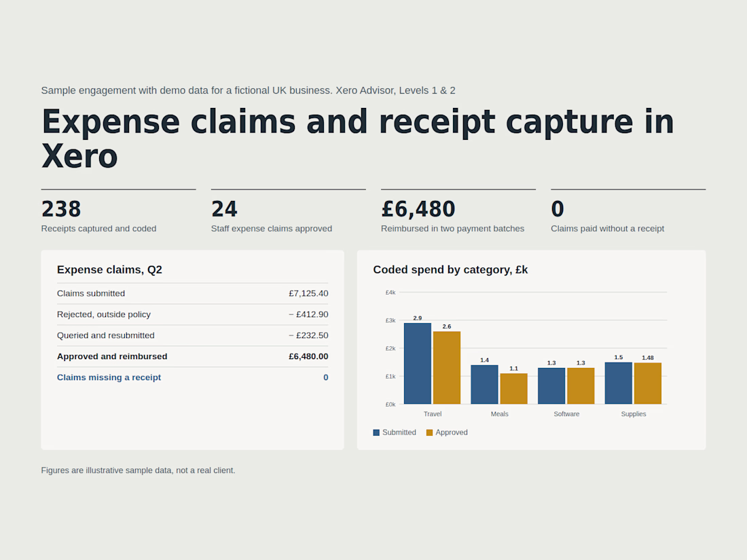This screenshot has height=560, width=747.
Task: Select the subtitle starting 'Sample engagement with demo data'
Action: click(248, 90)
